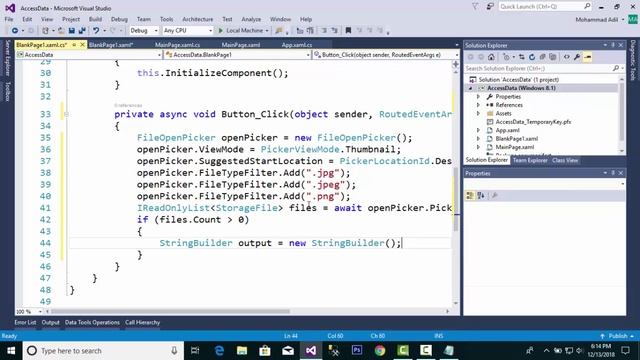This screenshot has width=640, height=360.
Task: Open the Architecture menu
Action: point(198,19)
